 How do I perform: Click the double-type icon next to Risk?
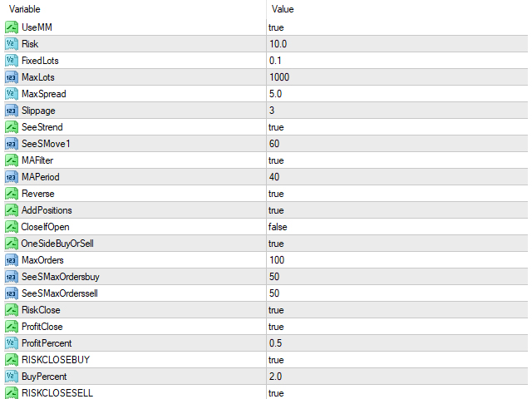(11, 44)
